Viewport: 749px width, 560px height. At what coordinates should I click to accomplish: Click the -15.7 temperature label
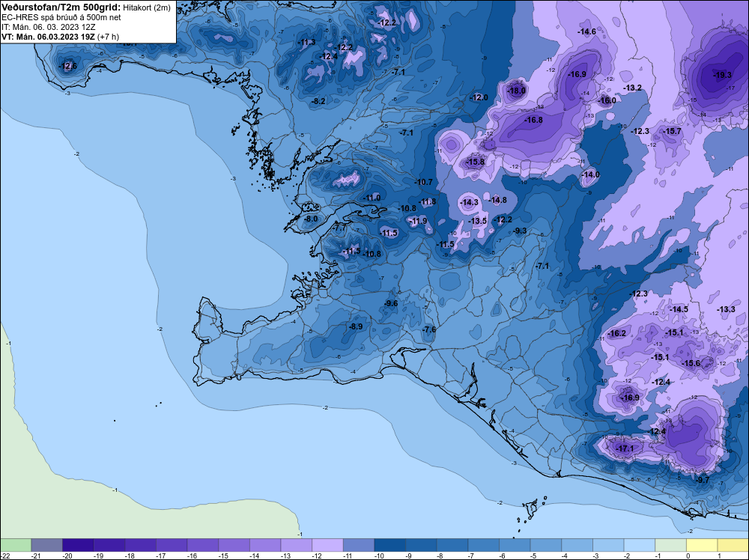coord(673,131)
